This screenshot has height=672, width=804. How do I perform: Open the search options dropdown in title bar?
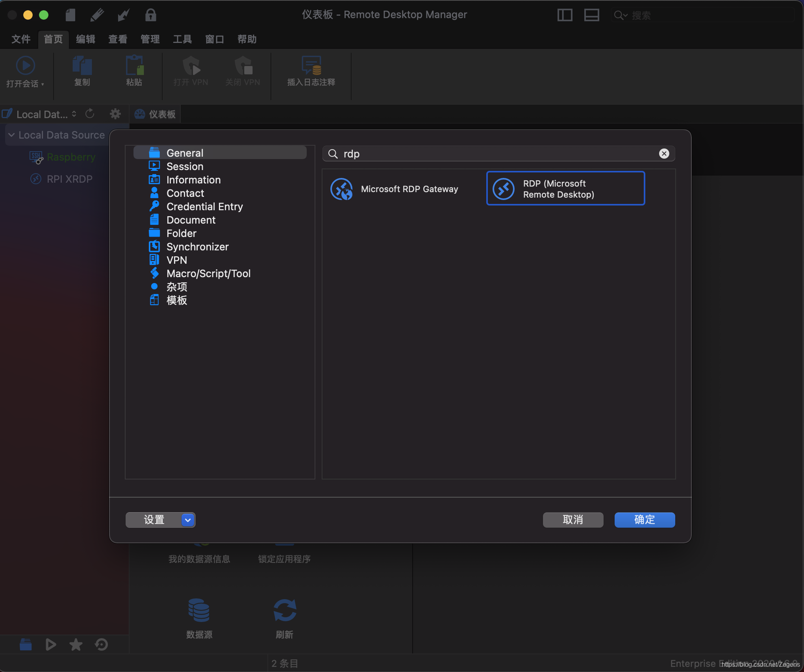pyautogui.click(x=621, y=15)
